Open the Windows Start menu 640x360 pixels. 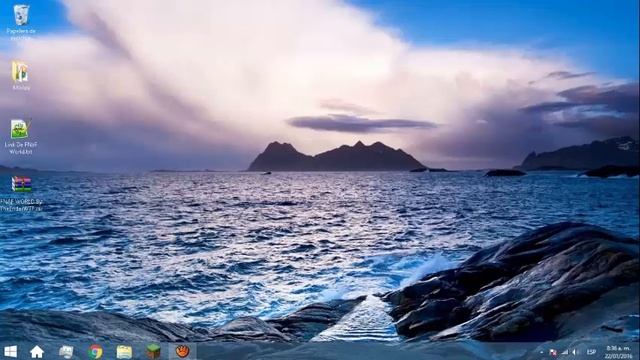click(10, 351)
